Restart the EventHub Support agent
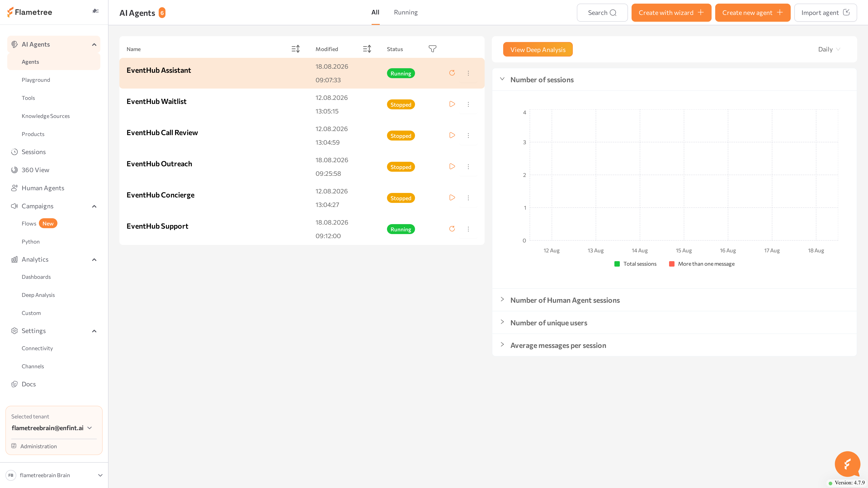 [x=452, y=229]
